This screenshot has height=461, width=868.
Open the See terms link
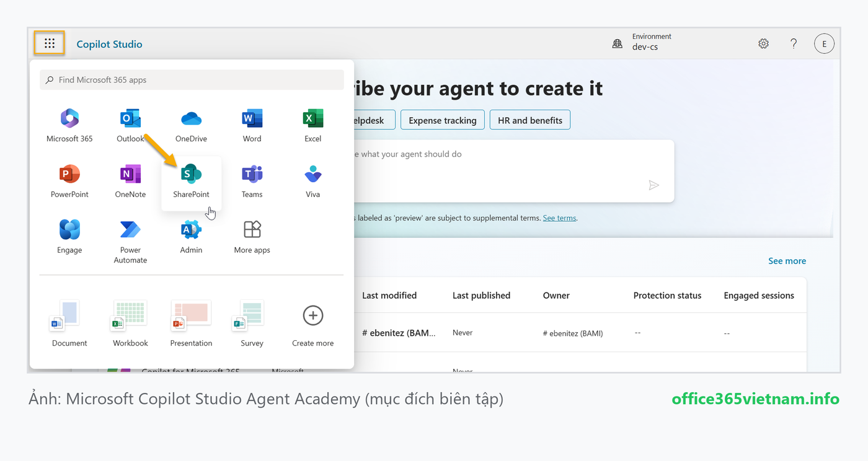(559, 218)
